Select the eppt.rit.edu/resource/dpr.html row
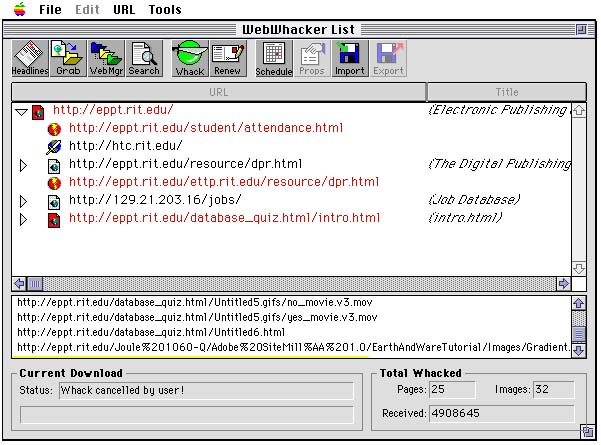This screenshot has height=445, width=601. (186, 164)
